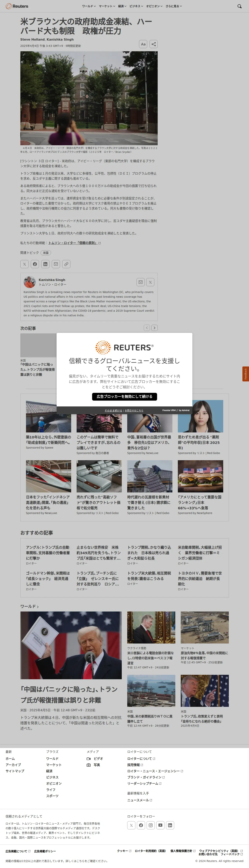Open footer フィードバック link
Screen dimensions: 249x868
tap(232, 854)
